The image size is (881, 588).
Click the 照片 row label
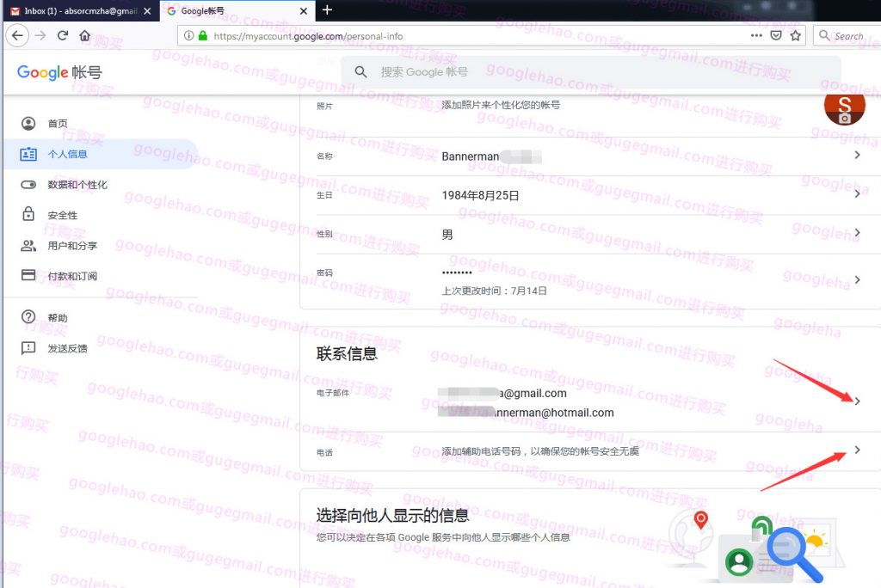click(324, 106)
